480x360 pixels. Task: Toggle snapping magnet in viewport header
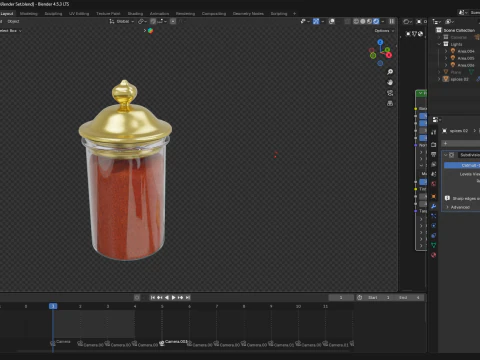coord(153,21)
